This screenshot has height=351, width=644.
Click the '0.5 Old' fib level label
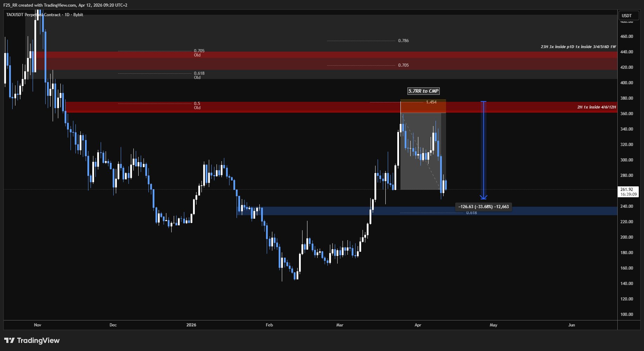point(197,106)
